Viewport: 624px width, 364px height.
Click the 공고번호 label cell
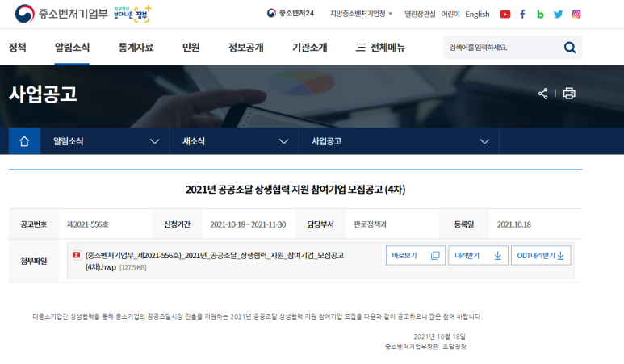[x=34, y=224]
